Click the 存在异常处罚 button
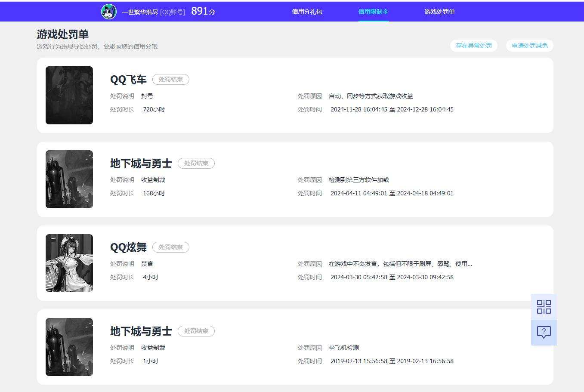The image size is (584, 392). coord(474,46)
